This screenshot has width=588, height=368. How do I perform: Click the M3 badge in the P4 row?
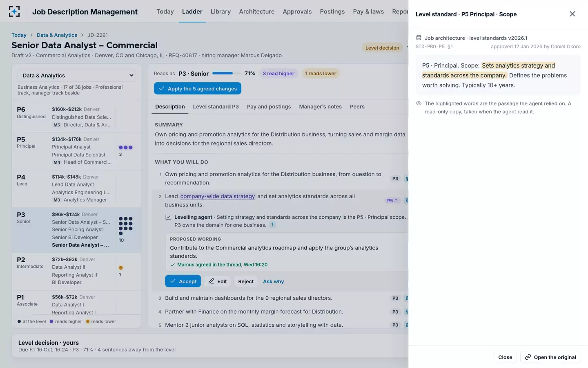[x=57, y=200]
